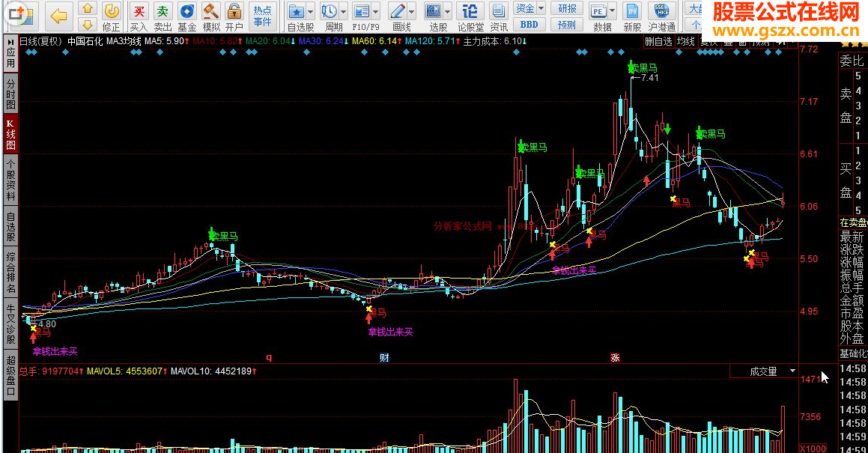Click the F10/F9 info icon

(362, 11)
